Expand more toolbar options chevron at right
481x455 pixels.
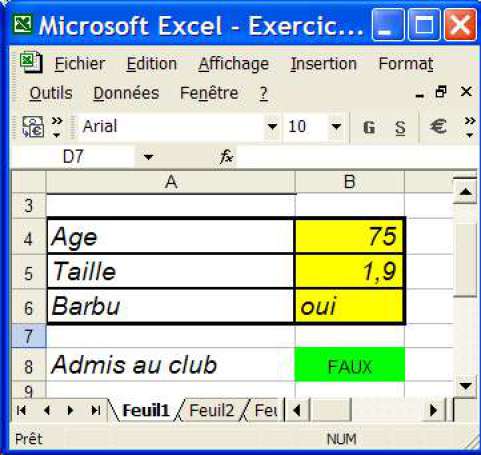click(470, 127)
